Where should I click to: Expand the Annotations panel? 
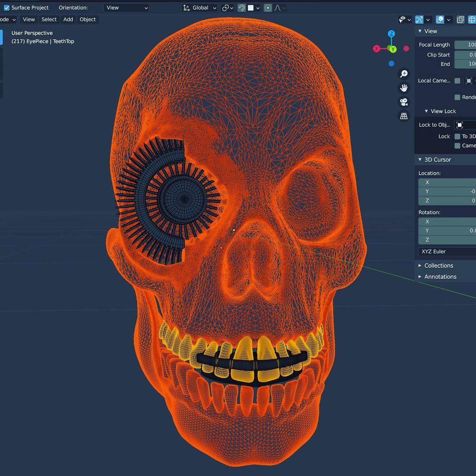click(x=440, y=277)
